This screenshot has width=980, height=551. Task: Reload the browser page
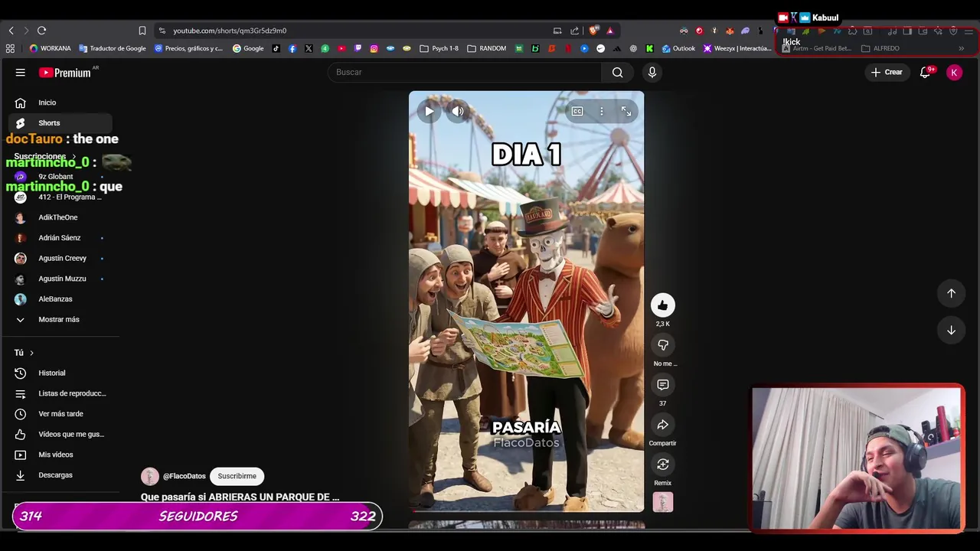pos(41,31)
